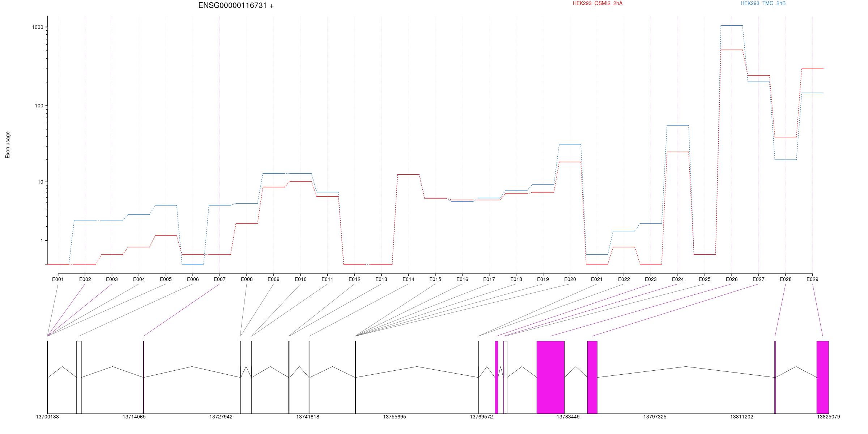Screen dimensions: 868x434
Task: Click genomic coordinate 13755695
Action: click(x=395, y=417)
